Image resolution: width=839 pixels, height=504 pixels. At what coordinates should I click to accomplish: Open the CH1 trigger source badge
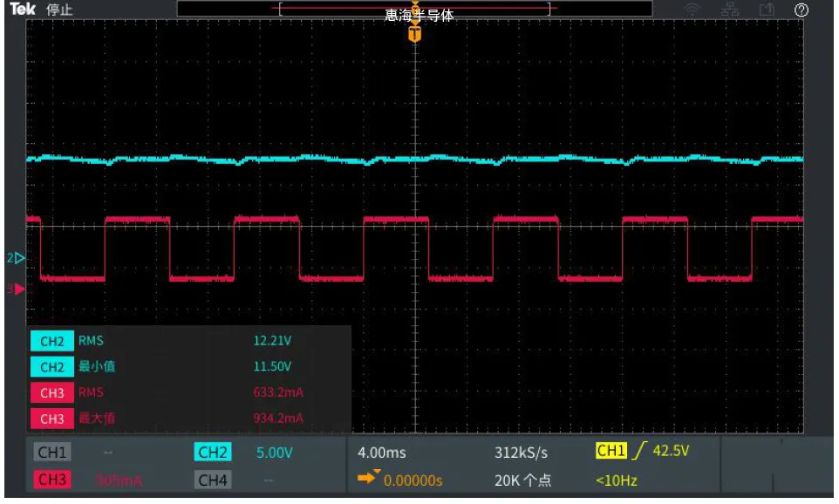tap(611, 451)
